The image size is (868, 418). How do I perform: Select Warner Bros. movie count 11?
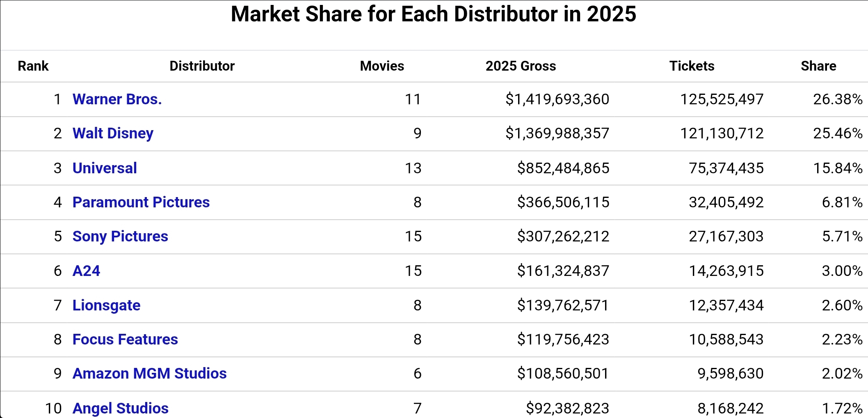[413, 99]
